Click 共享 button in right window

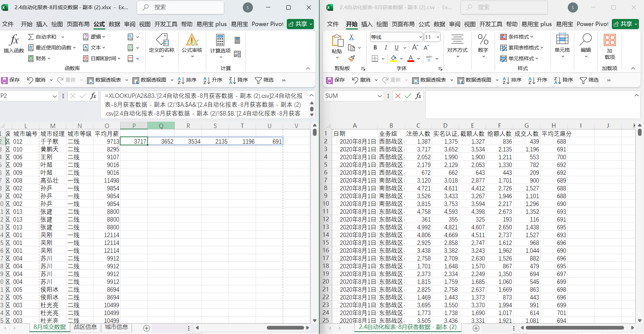pos(625,24)
